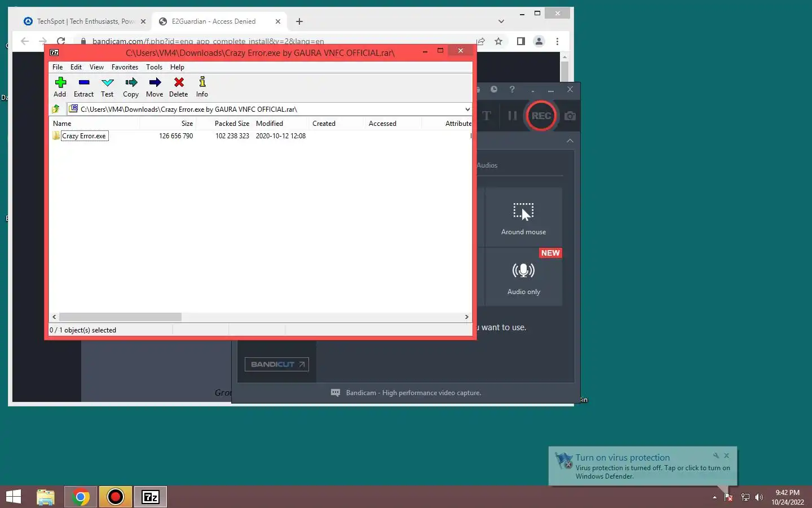Click Bandicam screenshot camera icon
The width and height of the screenshot is (812, 508).
(570, 116)
